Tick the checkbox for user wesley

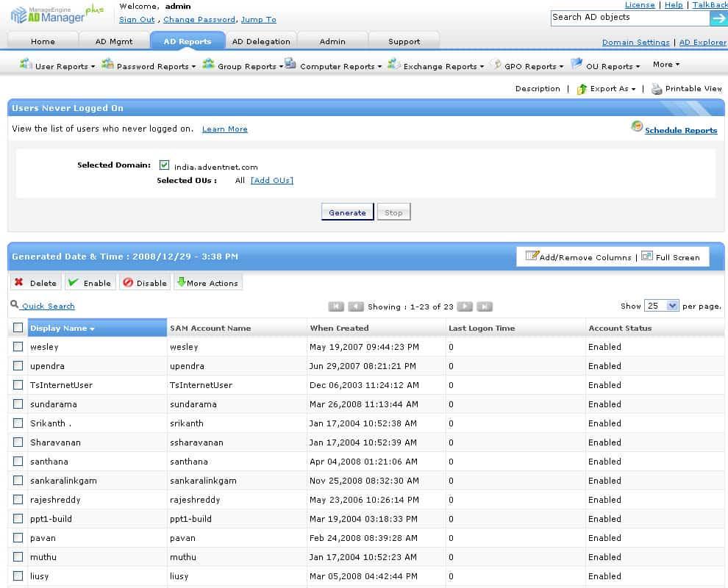[x=18, y=347]
